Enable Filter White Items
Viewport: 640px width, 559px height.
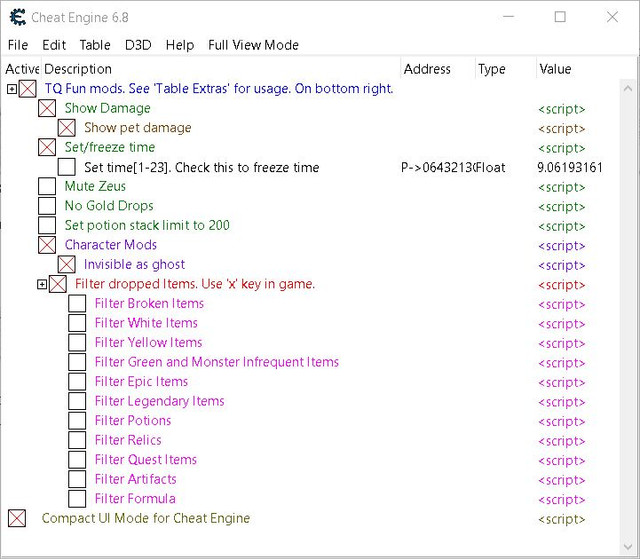77,323
